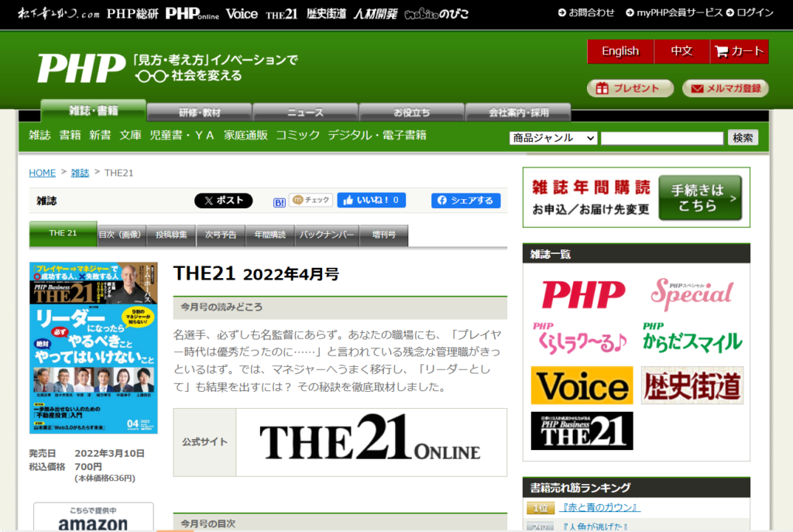The height and width of the screenshot is (532, 793).
Task: Open the shopping cart (カート) button
Action: click(x=739, y=51)
